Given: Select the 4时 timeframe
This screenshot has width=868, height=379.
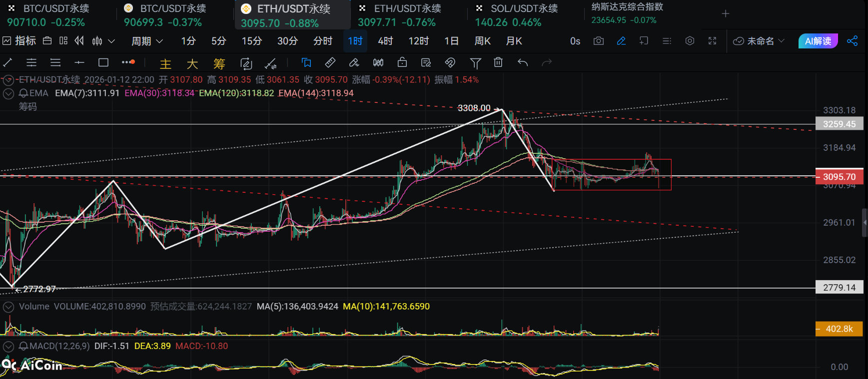Looking at the screenshot, I should 385,41.
